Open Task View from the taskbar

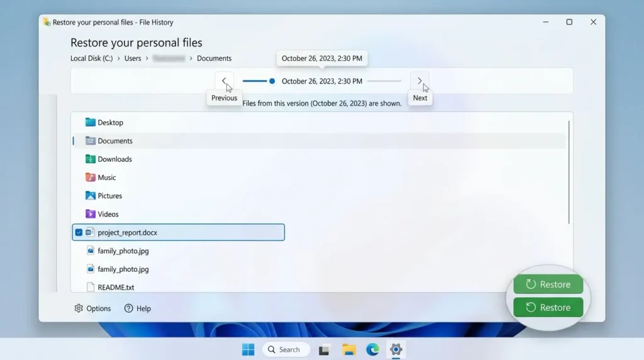click(x=324, y=350)
